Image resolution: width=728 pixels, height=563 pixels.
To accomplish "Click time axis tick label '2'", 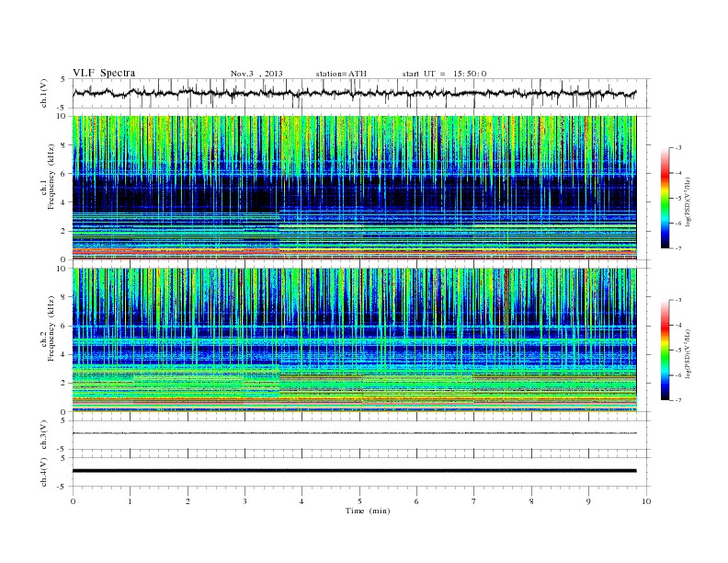I will (x=188, y=501).
